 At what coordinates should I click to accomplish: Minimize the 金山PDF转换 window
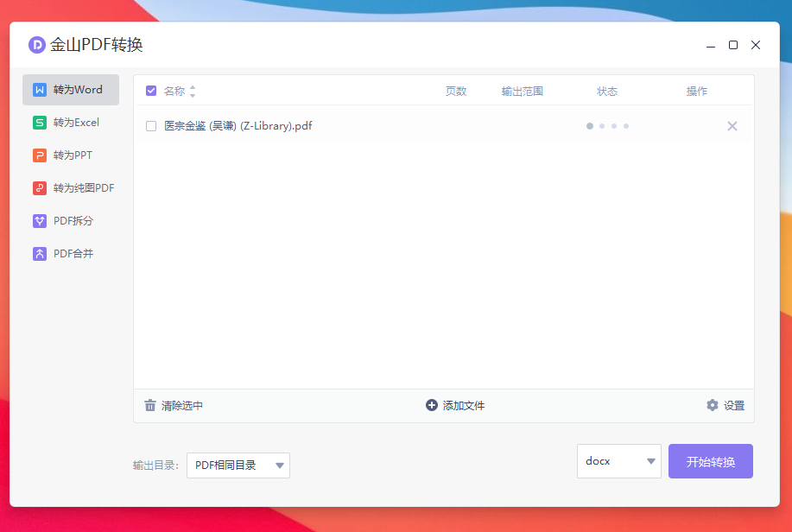711,46
